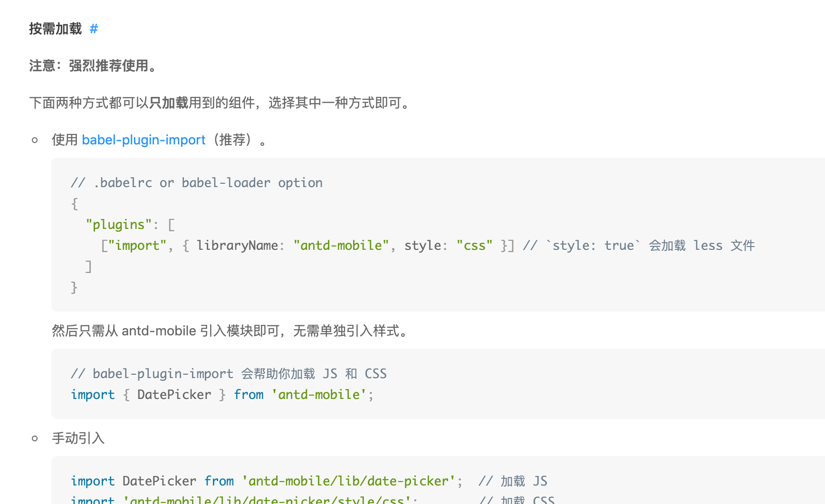Click the 然后只需从 antd-mobile 引入模块 paragraph
Screen dimensions: 825x504
tap(231, 331)
